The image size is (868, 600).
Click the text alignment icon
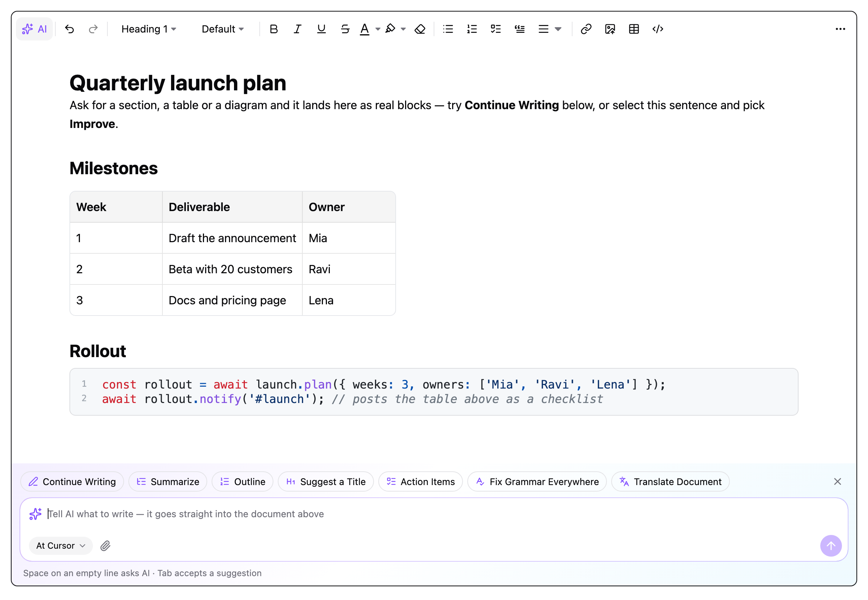[544, 29]
